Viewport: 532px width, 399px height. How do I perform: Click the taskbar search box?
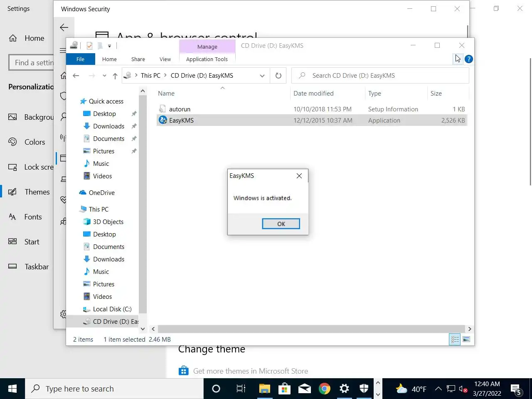(x=114, y=389)
